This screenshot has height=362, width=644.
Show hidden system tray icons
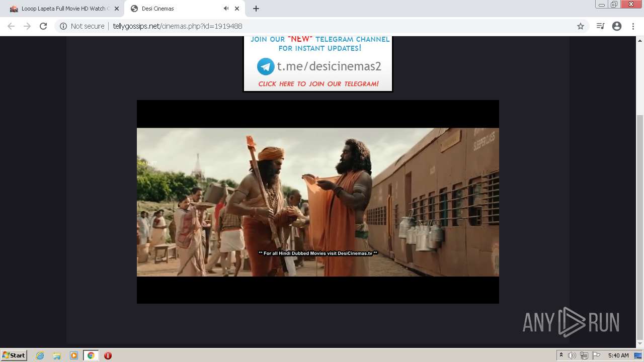pos(561,355)
